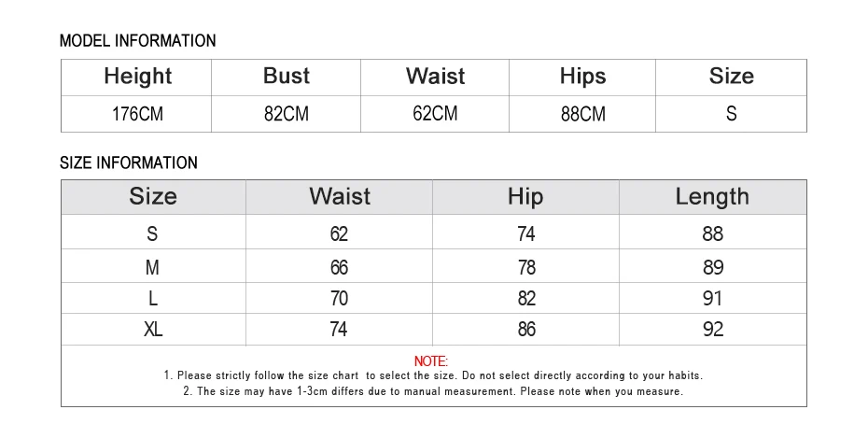Image resolution: width=868 pixels, height=424 pixels.
Task: Click the SIZE INFORMATION heading
Action: click(129, 163)
